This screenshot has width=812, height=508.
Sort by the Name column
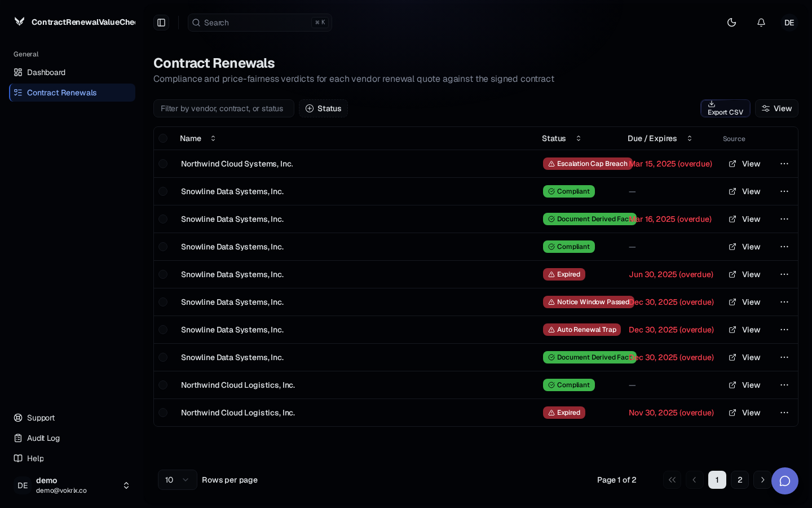click(198, 138)
